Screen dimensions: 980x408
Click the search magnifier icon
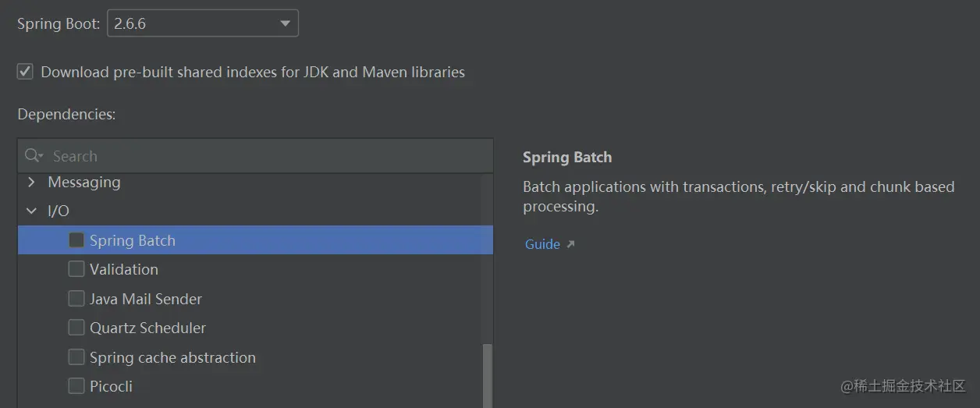pos(34,156)
